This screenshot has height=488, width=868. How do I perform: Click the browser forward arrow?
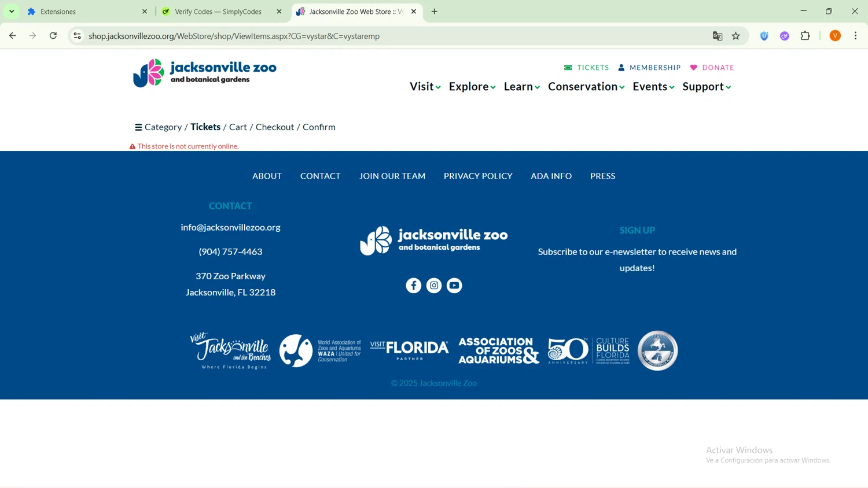tap(33, 36)
